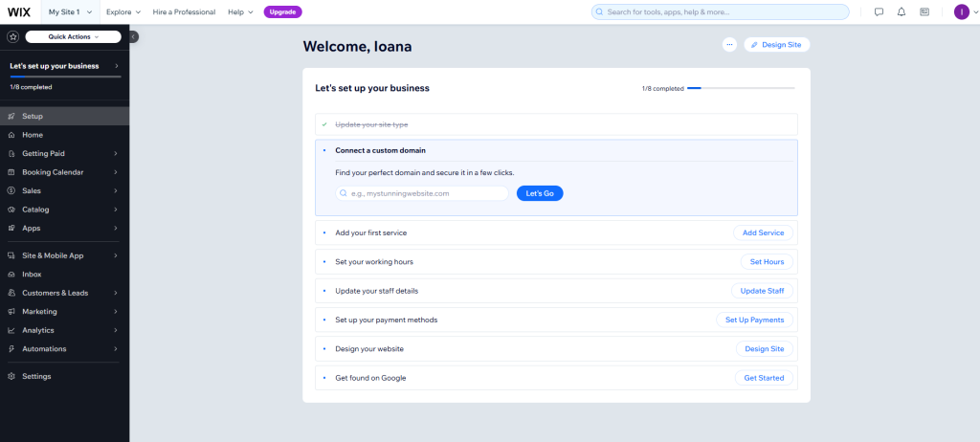Expand the Quick Actions dropdown
The image size is (980, 442).
tap(74, 36)
